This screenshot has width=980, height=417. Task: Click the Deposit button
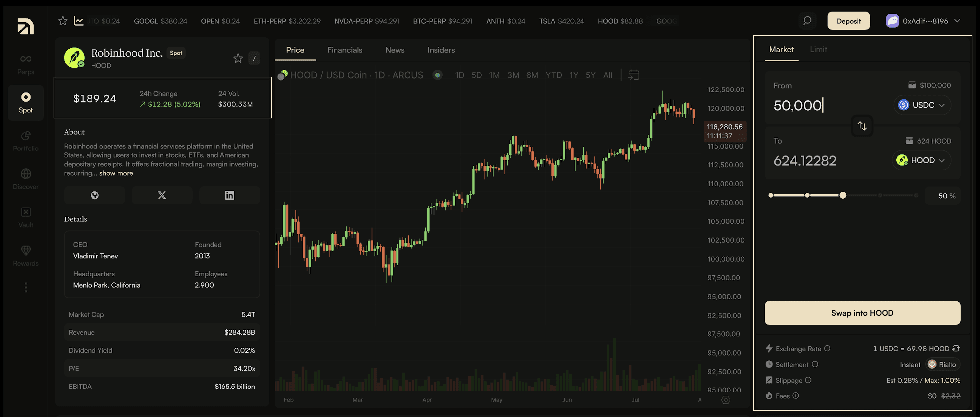(x=848, y=21)
